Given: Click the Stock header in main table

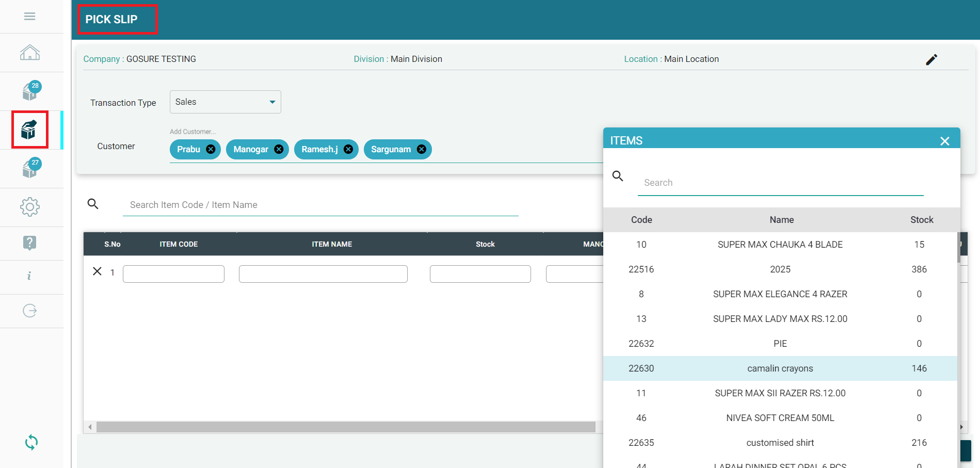Looking at the screenshot, I should (x=485, y=244).
